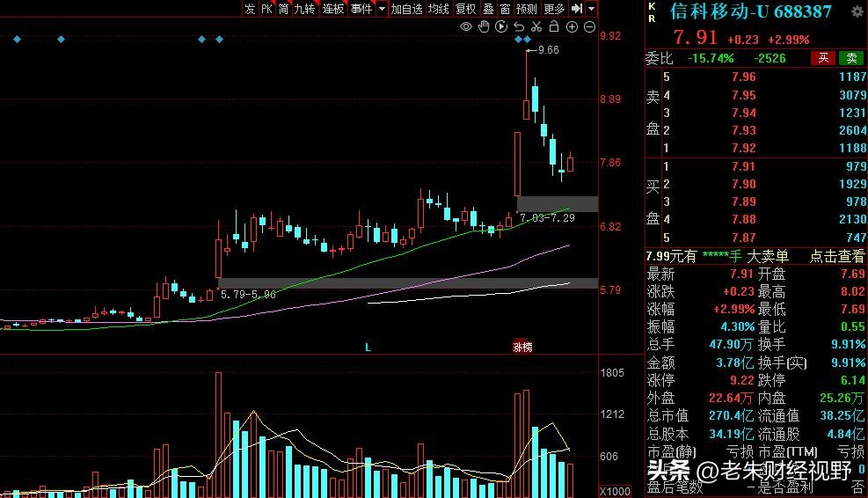Click the 委比 -15.74% value
This screenshot has width=868, height=498.
[711, 58]
